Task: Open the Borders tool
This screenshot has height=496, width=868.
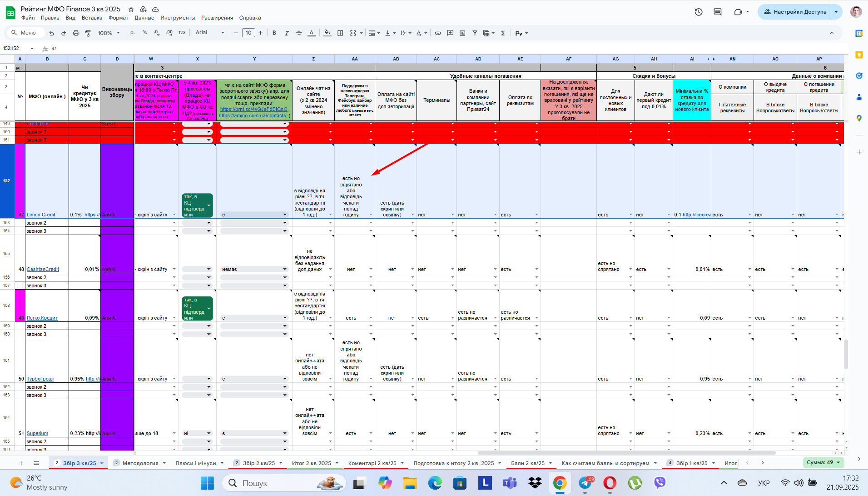Action: [x=340, y=33]
